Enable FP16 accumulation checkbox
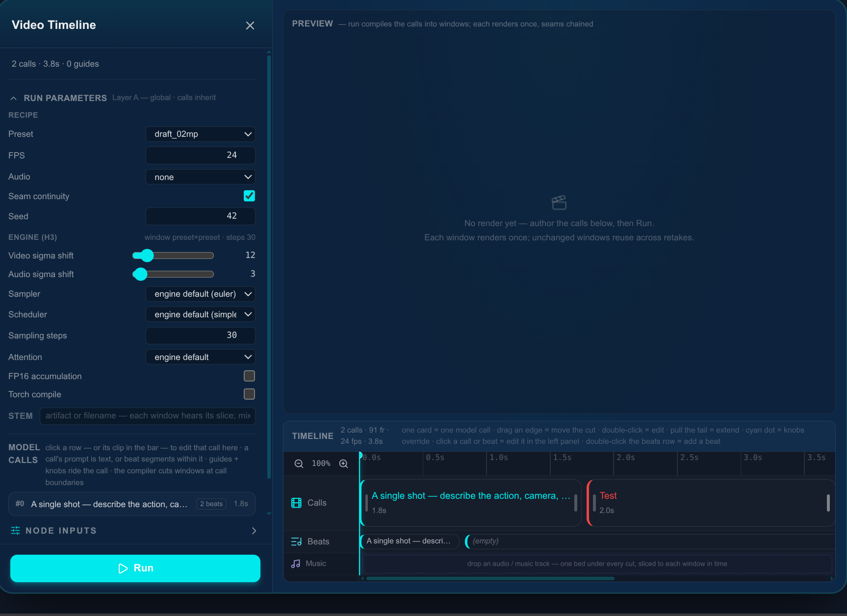This screenshot has width=847, height=616. (249, 376)
